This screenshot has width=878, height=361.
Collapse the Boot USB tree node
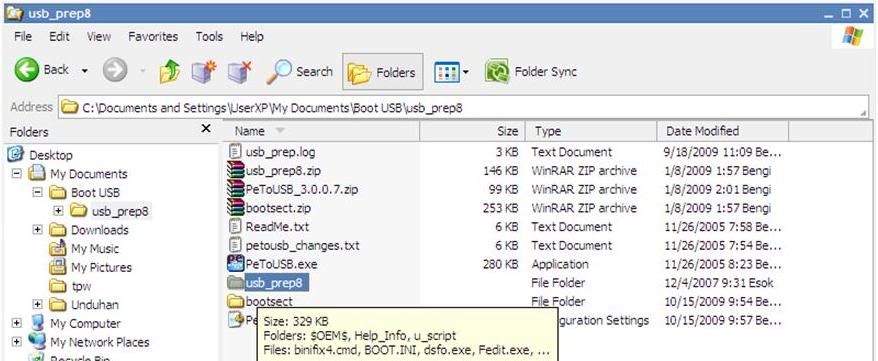pyautogui.click(x=38, y=193)
